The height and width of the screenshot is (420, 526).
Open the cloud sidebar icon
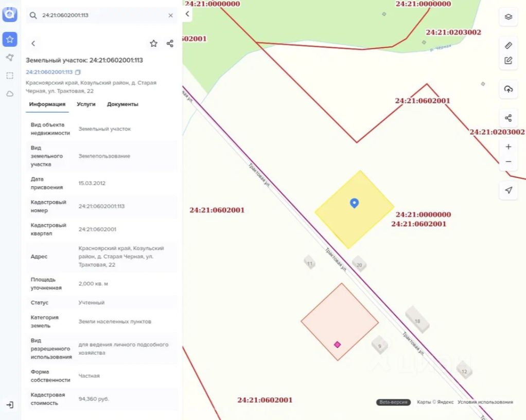[10, 94]
